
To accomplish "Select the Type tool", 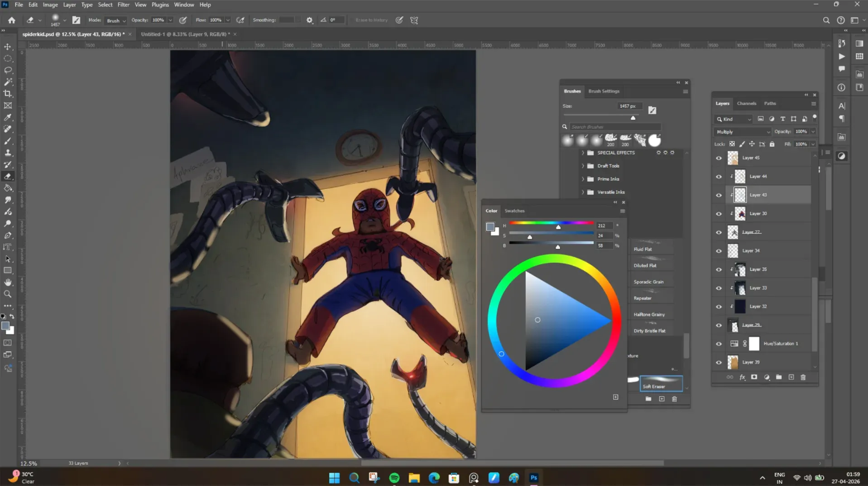I will [8, 247].
